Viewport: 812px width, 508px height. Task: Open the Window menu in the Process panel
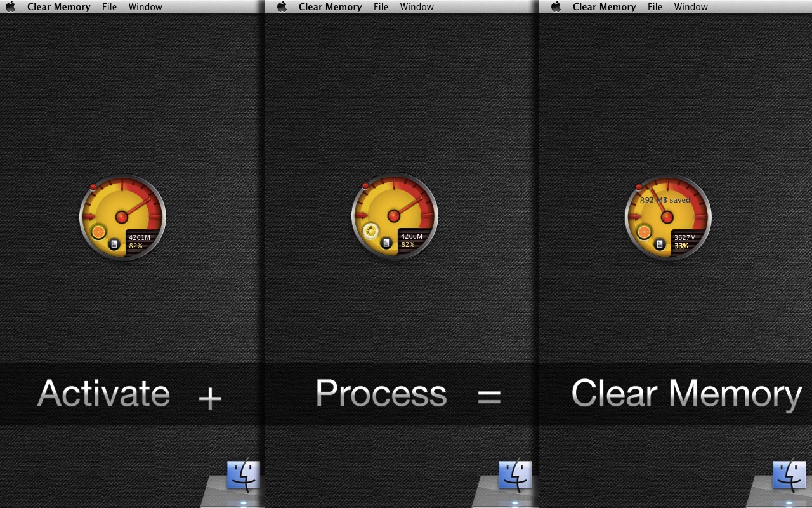click(x=417, y=7)
